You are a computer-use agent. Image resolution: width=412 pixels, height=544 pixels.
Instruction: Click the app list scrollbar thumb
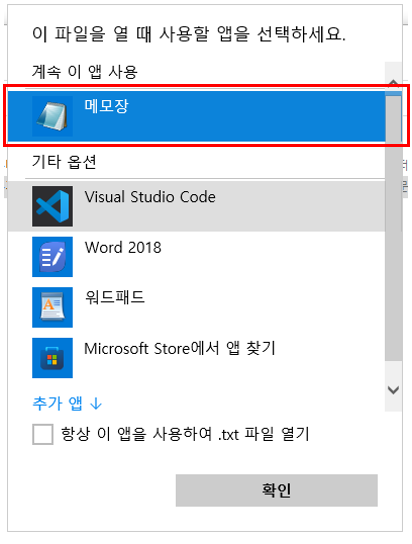coord(393,227)
